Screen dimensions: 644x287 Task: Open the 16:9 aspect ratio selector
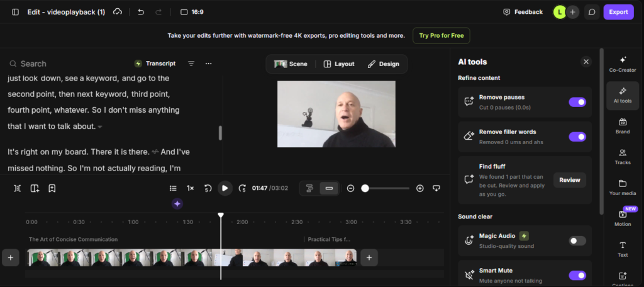192,12
